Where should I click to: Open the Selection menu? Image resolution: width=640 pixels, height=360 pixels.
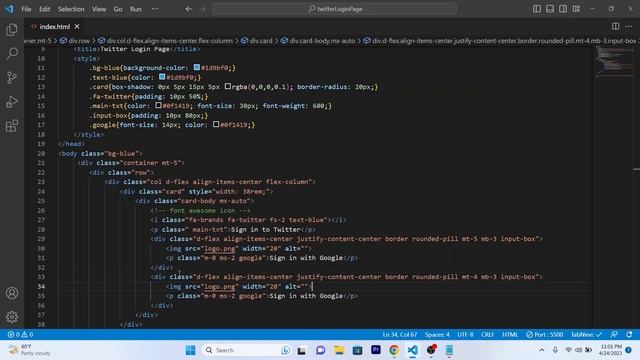point(71,9)
